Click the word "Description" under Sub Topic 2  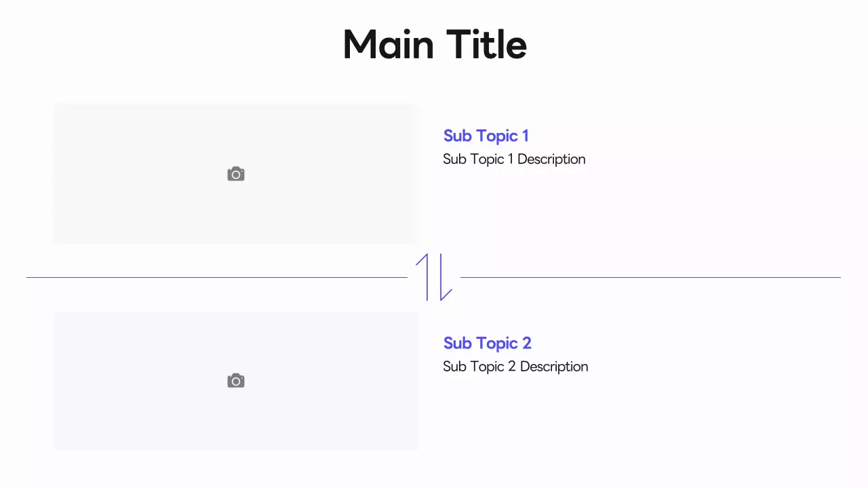tap(554, 367)
